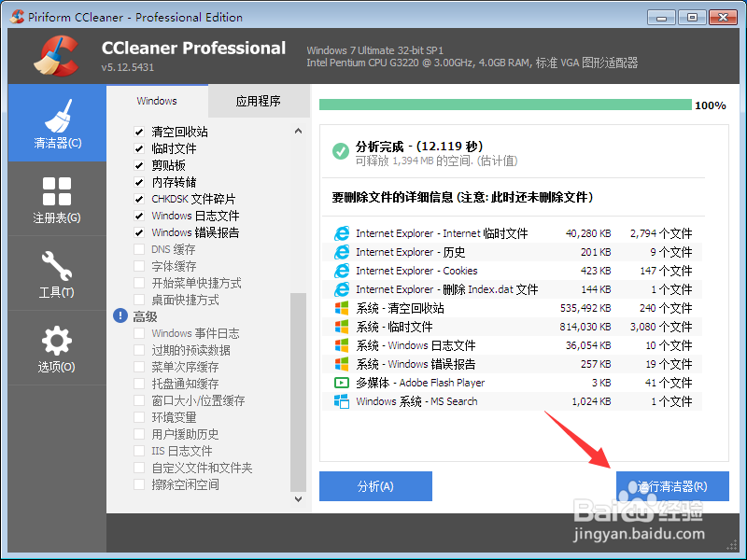Click IE icon for Cookies row

tap(342, 271)
